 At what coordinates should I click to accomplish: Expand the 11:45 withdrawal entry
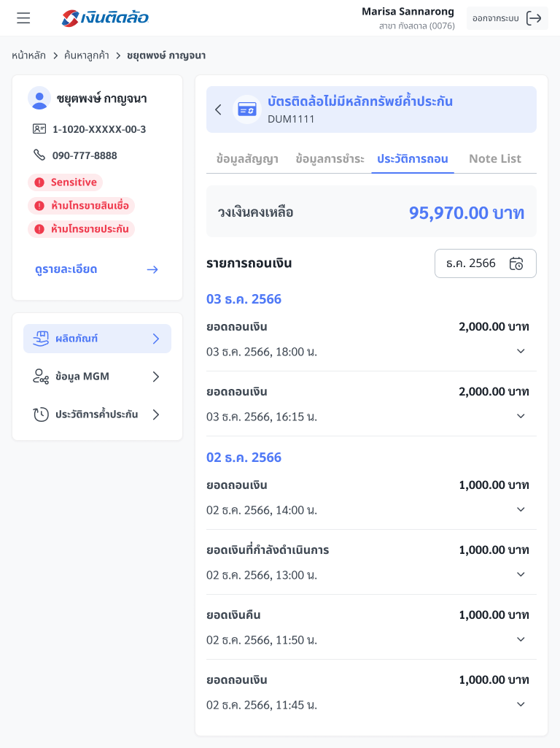(x=521, y=704)
